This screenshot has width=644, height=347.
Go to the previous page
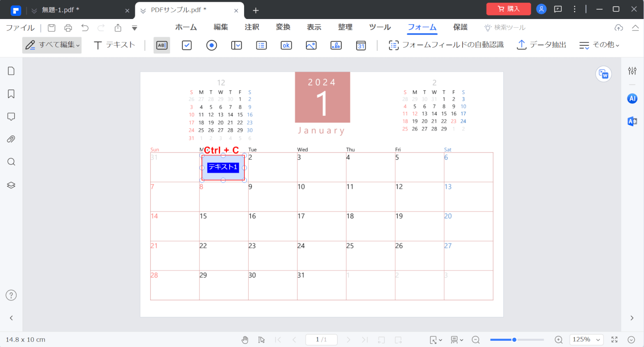point(294,339)
